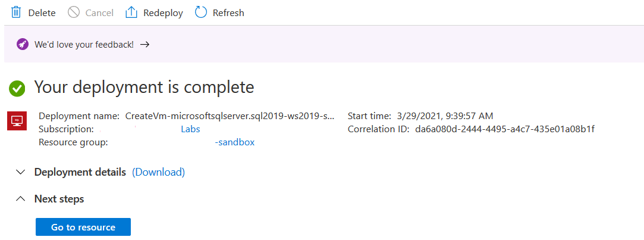Click the green deployment complete checkmark
644x240 pixels.
pos(17,89)
